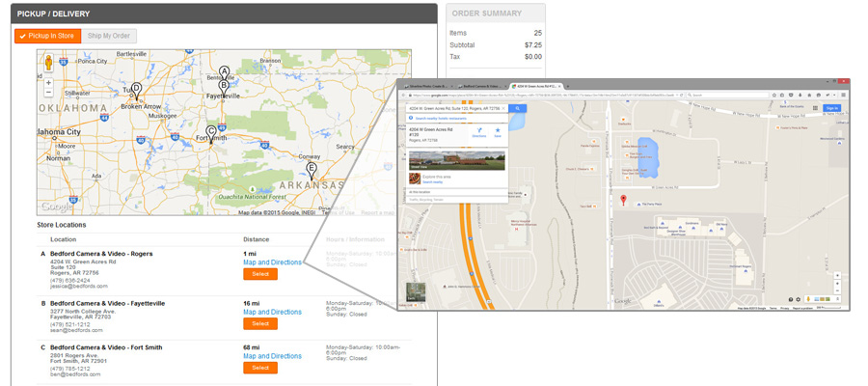The height and width of the screenshot is (386, 868).
Task: Click Search nearby hotels restaurants link
Action: [x=441, y=119]
